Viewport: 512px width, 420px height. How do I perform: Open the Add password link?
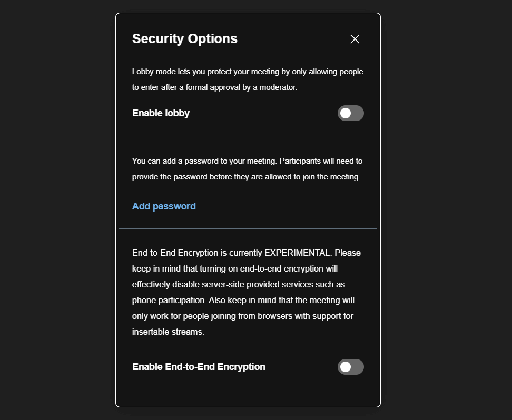point(164,206)
